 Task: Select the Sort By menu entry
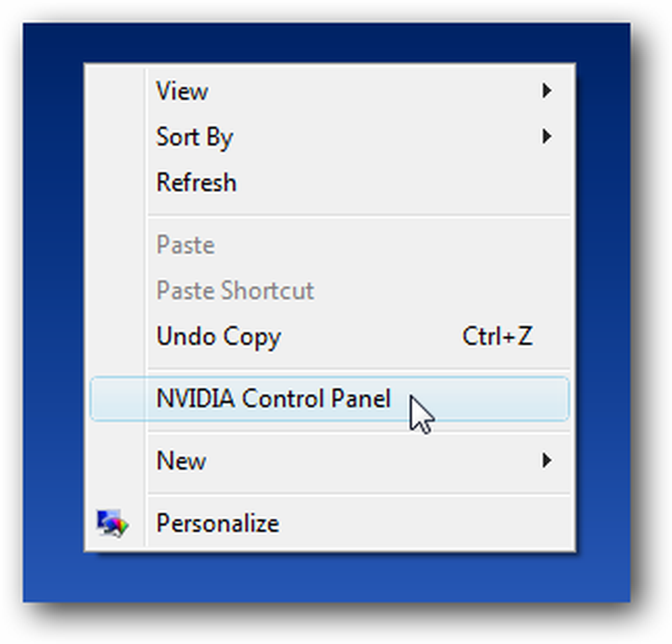click(329, 136)
